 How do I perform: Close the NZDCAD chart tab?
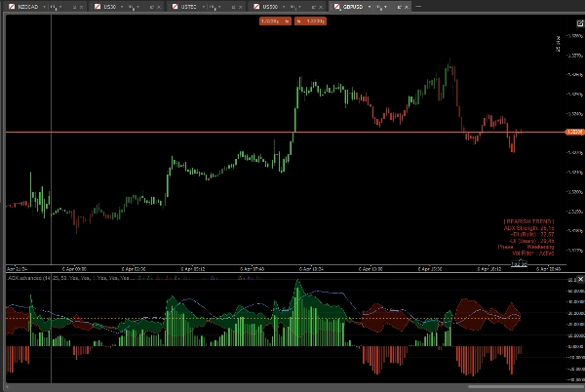[82, 6]
